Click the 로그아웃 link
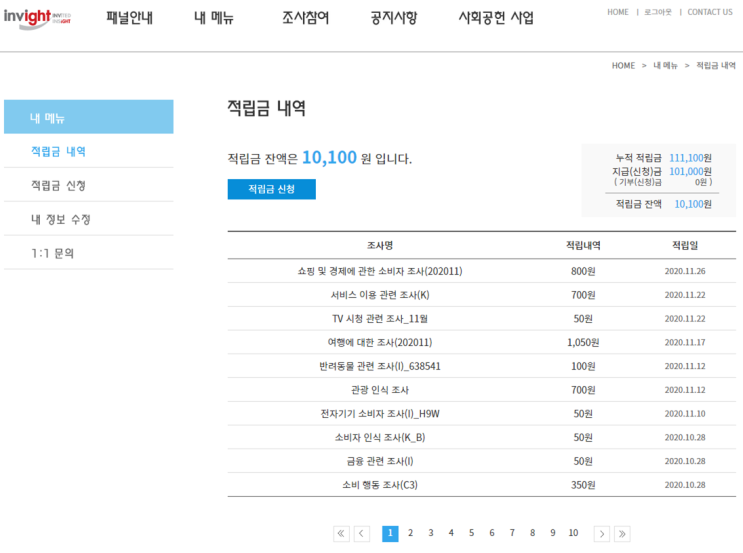This screenshot has width=743, height=553. click(x=658, y=12)
